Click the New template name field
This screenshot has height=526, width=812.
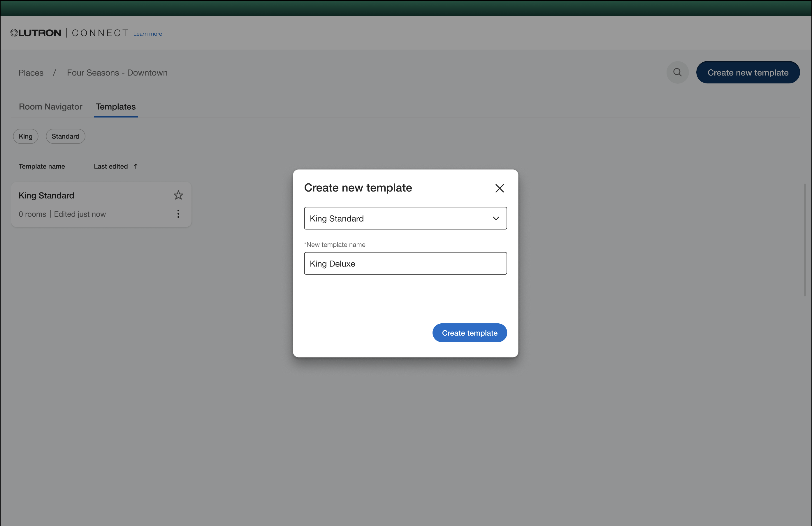pyautogui.click(x=405, y=264)
